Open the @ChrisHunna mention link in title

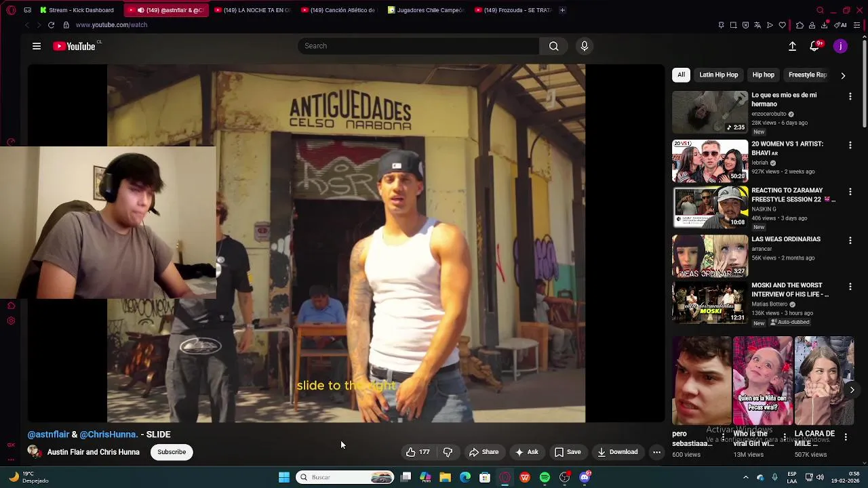(108, 434)
